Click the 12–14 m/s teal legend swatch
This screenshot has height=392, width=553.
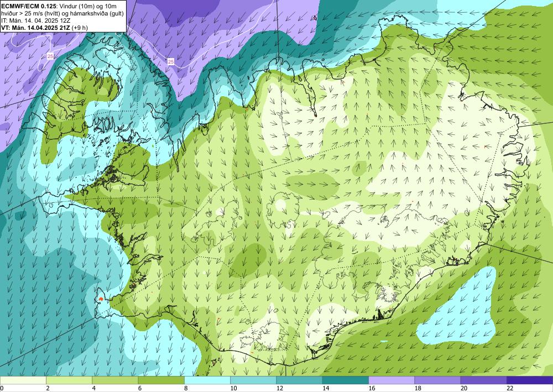pos(299,380)
